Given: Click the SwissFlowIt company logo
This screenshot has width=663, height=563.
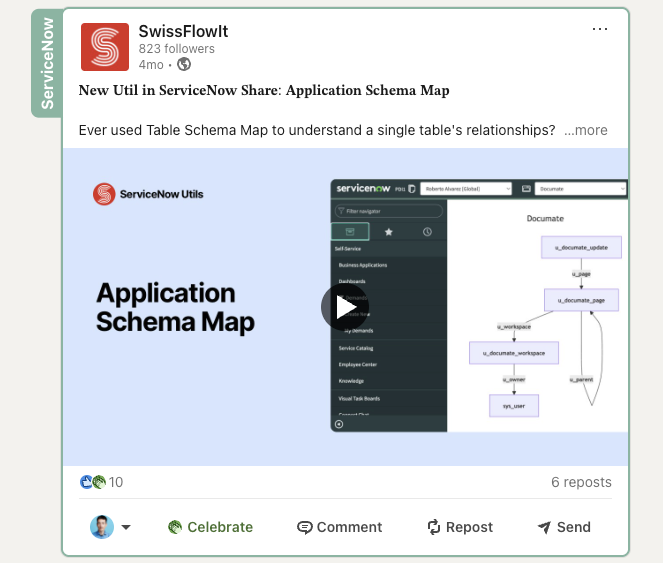Looking at the screenshot, I should click(105, 47).
